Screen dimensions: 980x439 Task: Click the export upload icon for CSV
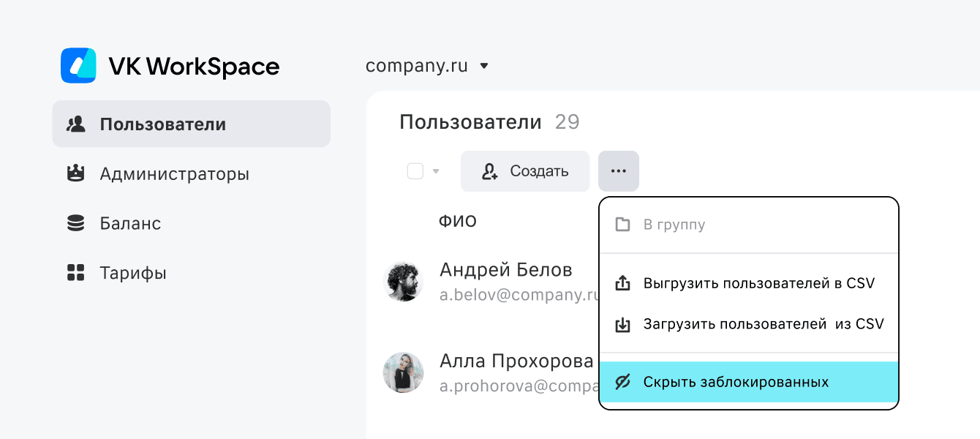click(622, 283)
